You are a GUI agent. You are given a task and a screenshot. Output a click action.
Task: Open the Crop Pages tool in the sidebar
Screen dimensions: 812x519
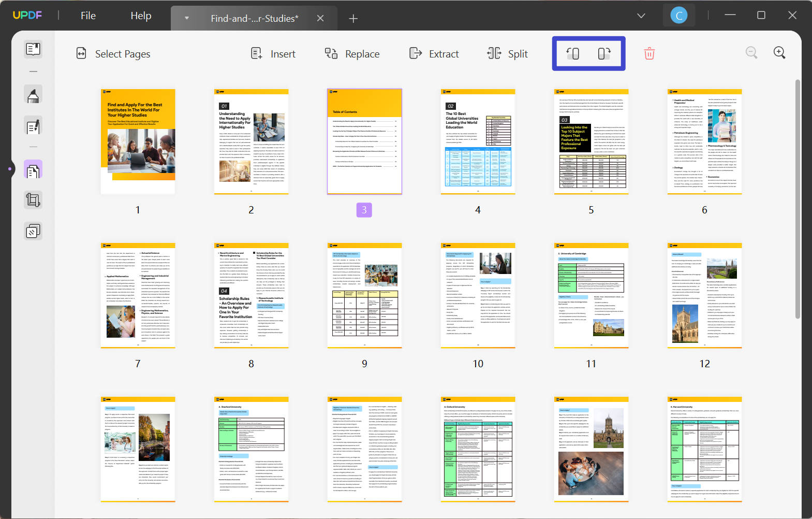pos(33,200)
